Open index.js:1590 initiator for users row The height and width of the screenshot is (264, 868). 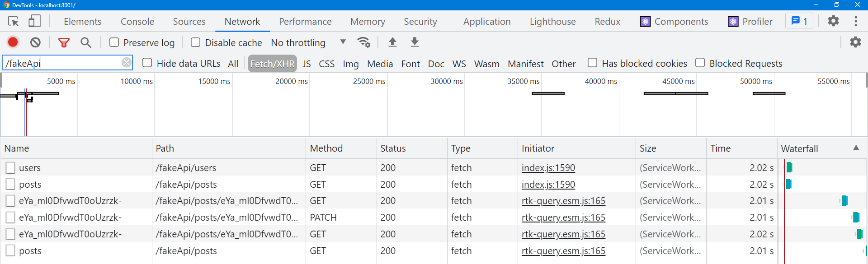coord(548,168)
